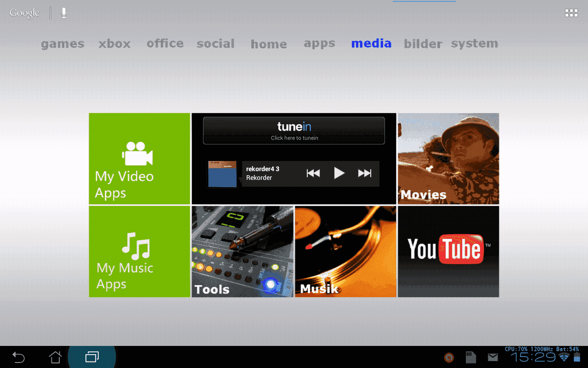588x368 pixels.
Task: Click the CPU and battery stats text
Action: 542,349
